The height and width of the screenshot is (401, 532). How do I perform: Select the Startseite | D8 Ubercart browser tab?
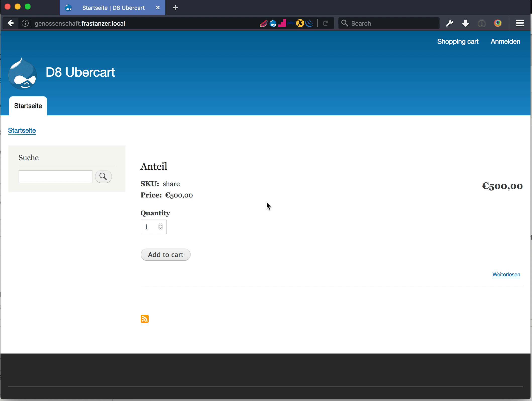[113, 8]
